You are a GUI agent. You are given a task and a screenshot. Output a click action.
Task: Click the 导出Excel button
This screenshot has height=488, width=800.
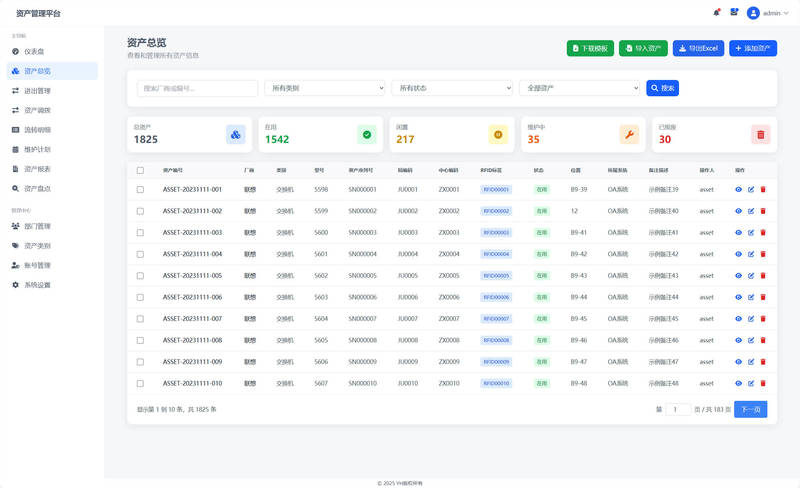tap(698, 48)
